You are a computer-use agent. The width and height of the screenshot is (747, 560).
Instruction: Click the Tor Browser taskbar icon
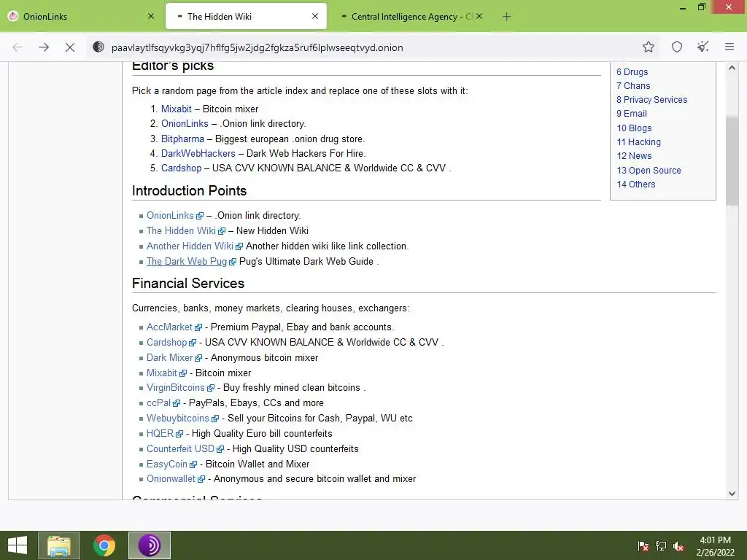tap(149, 545)
